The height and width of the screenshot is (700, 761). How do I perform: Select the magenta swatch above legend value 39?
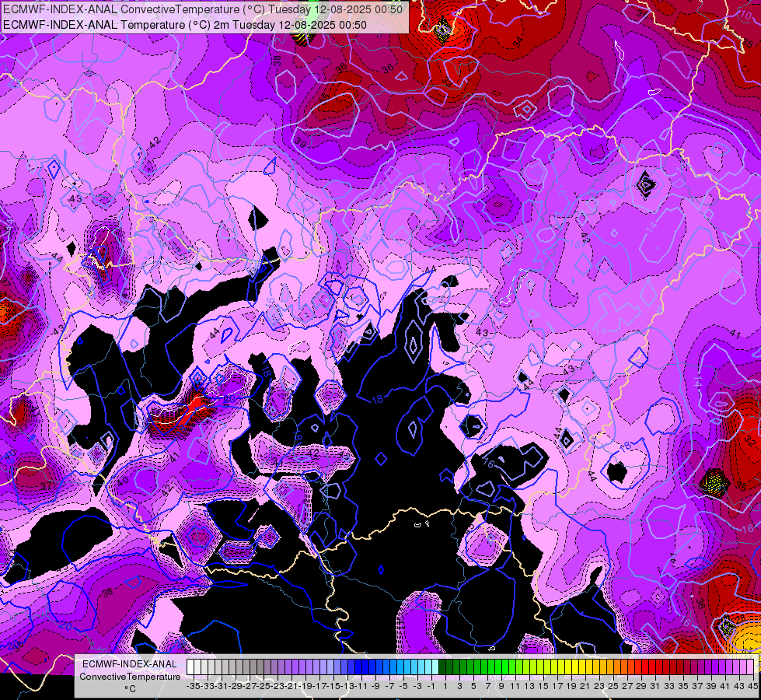pos(708,667)
